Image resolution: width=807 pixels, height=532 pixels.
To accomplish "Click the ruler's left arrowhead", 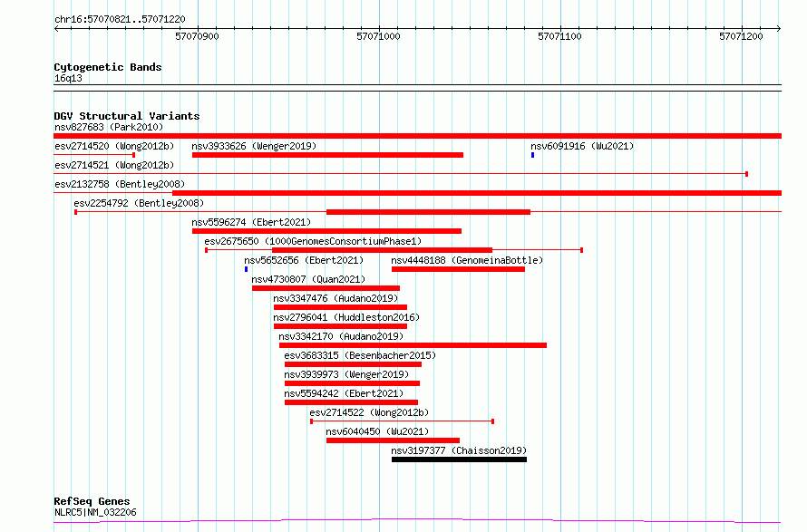I will pos(56,29).
